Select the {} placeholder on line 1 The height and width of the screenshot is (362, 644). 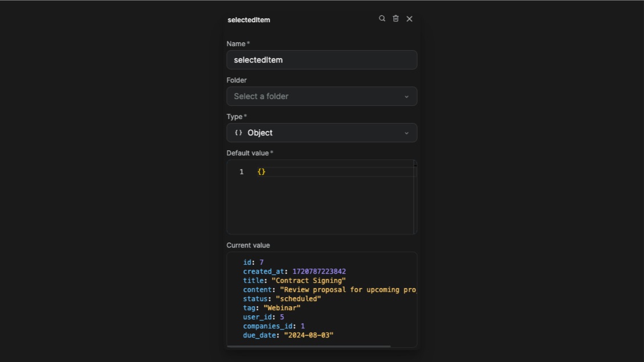pos(261,171)
